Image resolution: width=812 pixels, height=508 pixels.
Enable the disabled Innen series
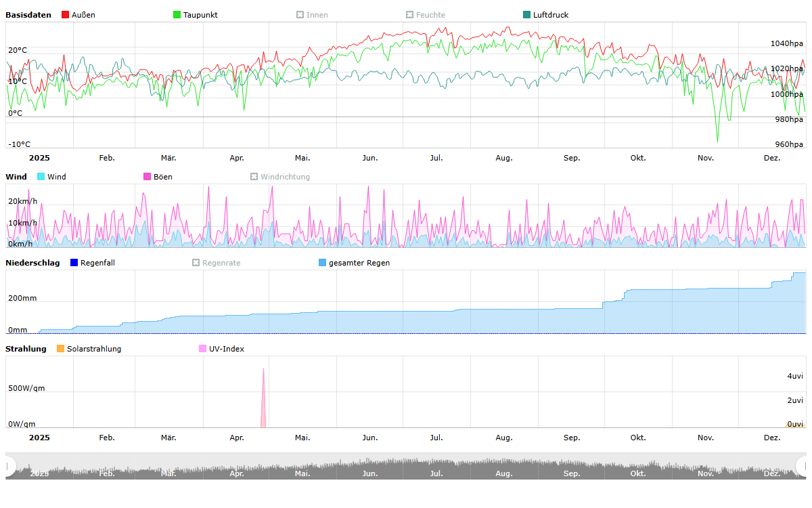[300, 15]
